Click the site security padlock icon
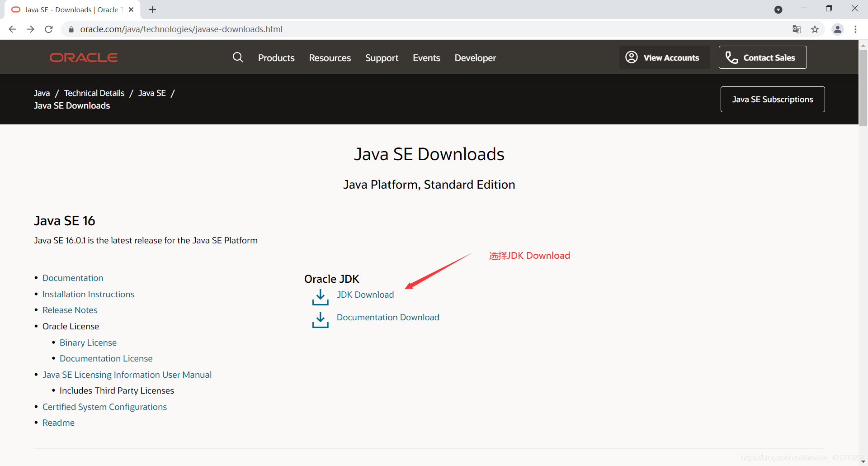The image size is (868, 466). pos(71,29)
